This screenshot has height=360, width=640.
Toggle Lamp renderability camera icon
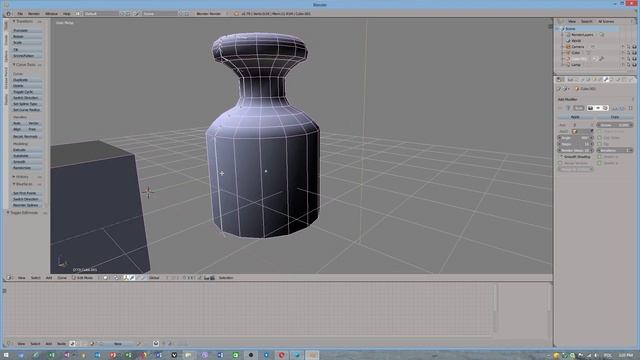coord(634,64)
